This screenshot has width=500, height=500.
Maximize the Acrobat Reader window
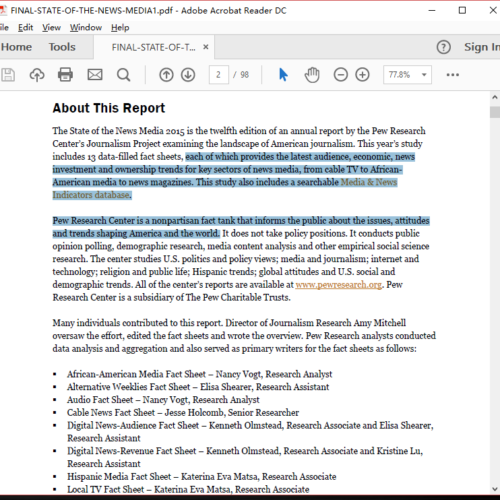pyautogui.click(x=462, y=10)
